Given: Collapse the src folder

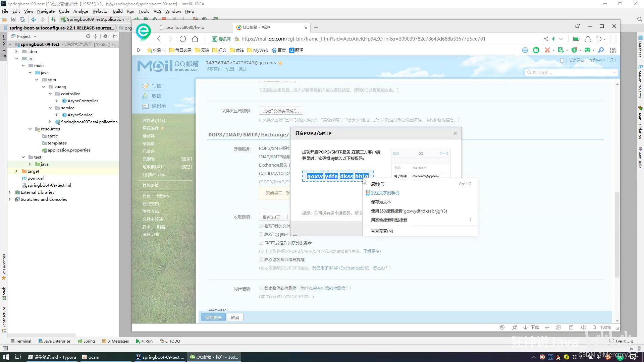Looking at the screenshot, I should (x=16, y=59).
